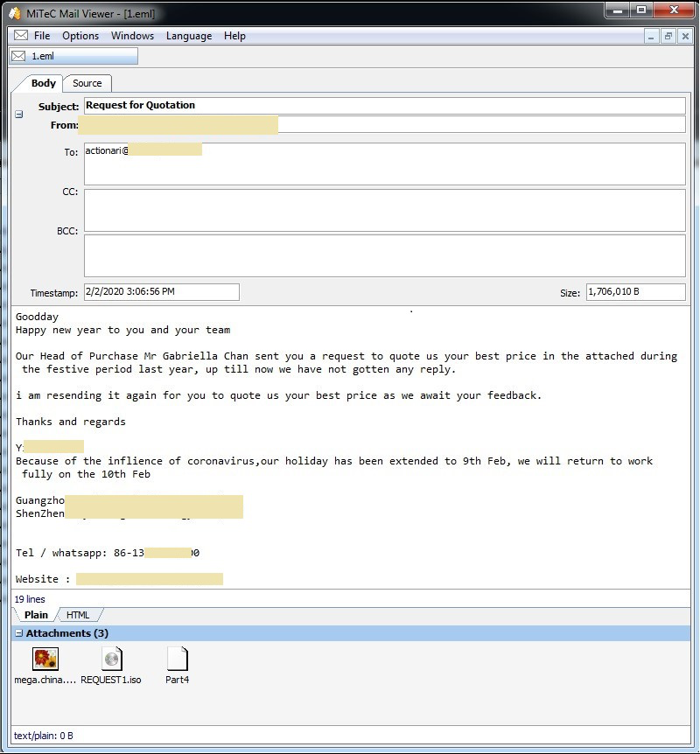Click the 1.eml document tab
The height and width of the screenshot is (754, 700).
pos(73,56)
